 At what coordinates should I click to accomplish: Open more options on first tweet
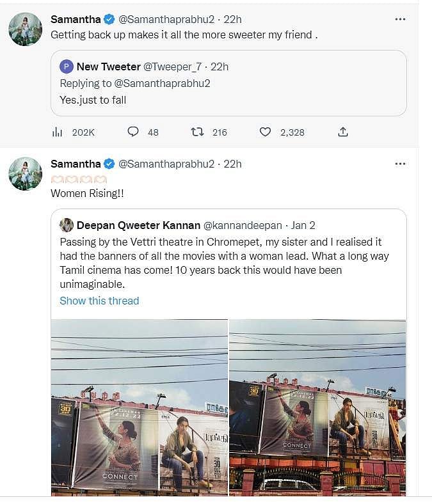(x=400, y=19)
